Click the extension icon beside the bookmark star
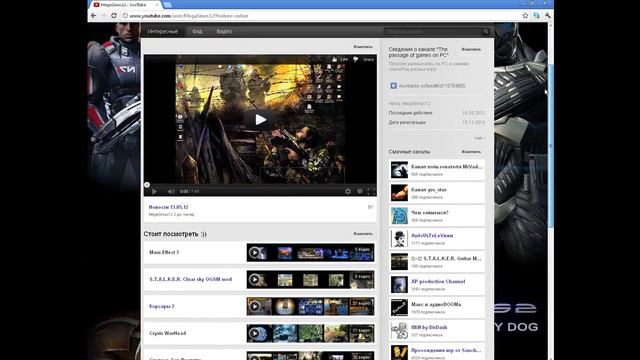This screenshot has width=640, height=360. 536,16
